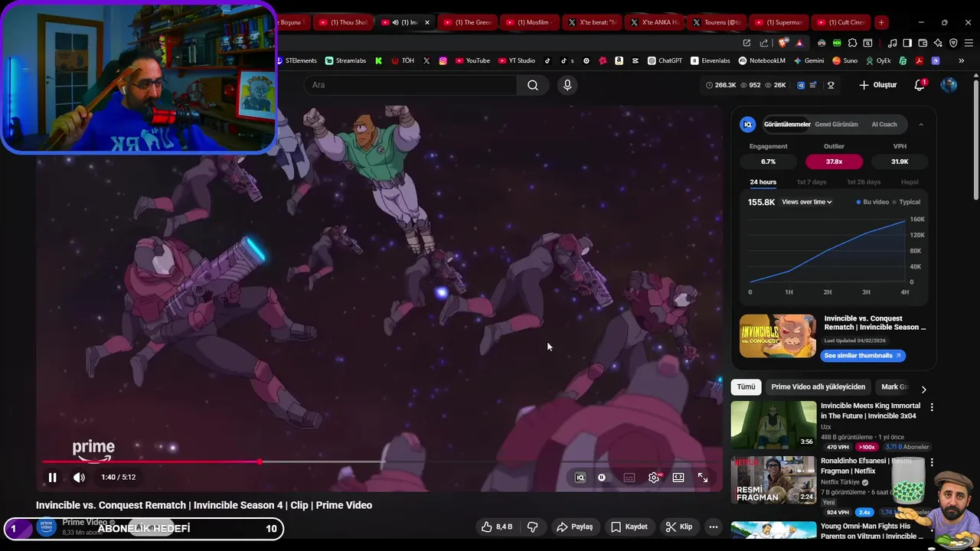Mute the active tab via its speaker icon
This screenshot has width=980, height=551.
pos(396,22)
